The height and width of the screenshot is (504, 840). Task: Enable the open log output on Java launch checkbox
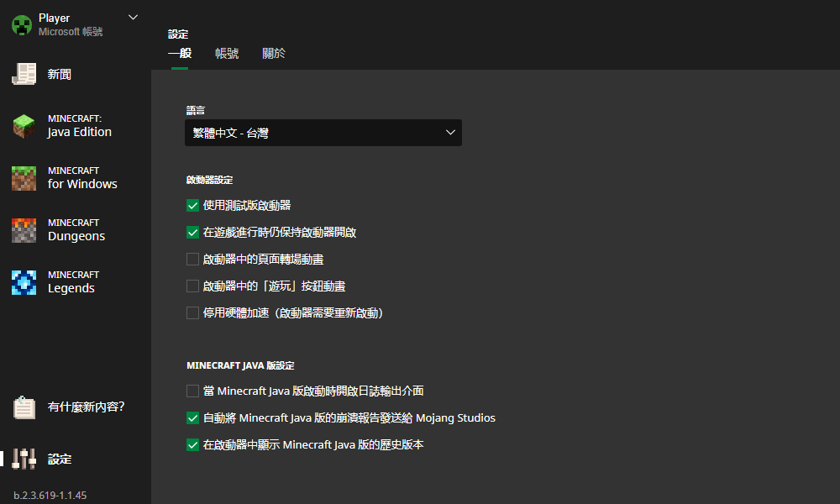click(x=193, y=391)
